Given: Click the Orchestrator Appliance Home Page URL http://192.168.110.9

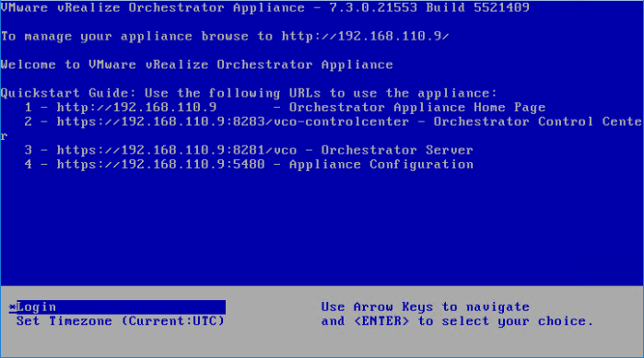Looking at the screenshot, I should 136,108.
